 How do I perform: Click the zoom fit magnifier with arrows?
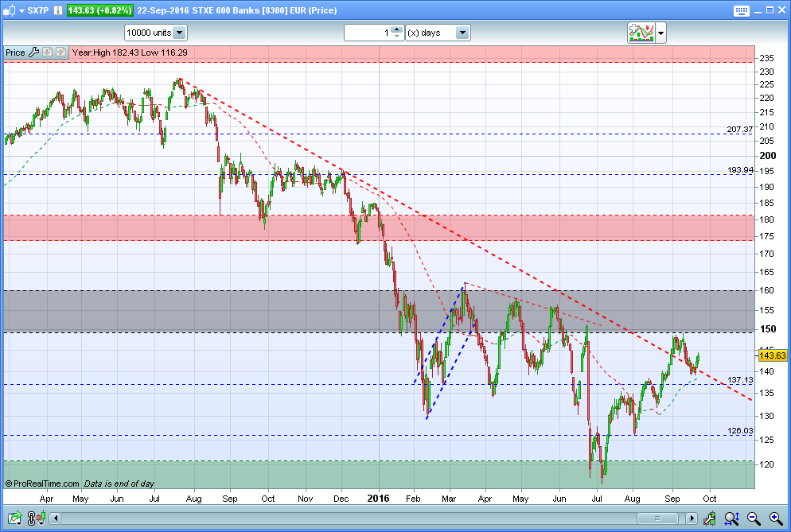pyautogui.click(x=731, y=518)
